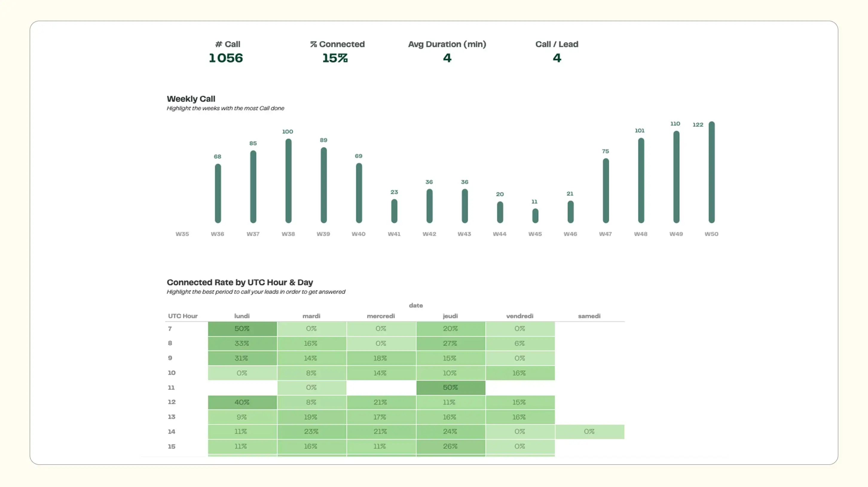Screen dimensions: 868x487
Task: Click the % Connected value 15%
Action: [x=335, y=58]
